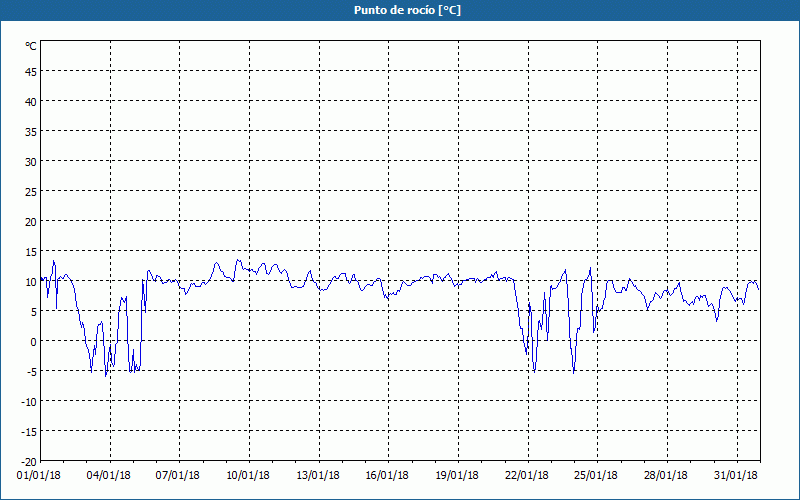Click the y-axis value 25
The image size is (800, 500).
[31, 192]
